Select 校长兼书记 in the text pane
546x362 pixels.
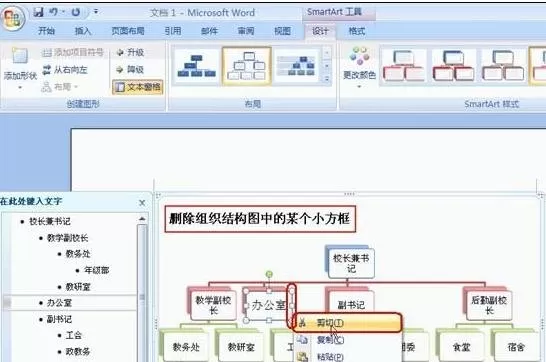pyautogui.click(x=50, y=221)
